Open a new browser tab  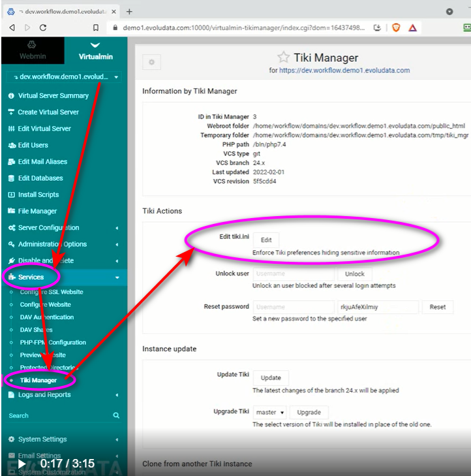point(130,12)
